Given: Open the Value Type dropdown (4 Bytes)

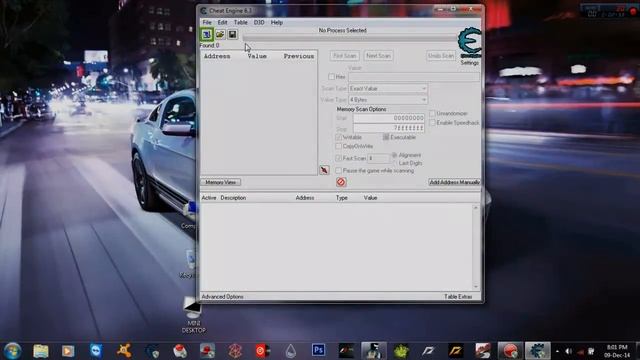Looking at the screenshot, I should tap(388, 100).
